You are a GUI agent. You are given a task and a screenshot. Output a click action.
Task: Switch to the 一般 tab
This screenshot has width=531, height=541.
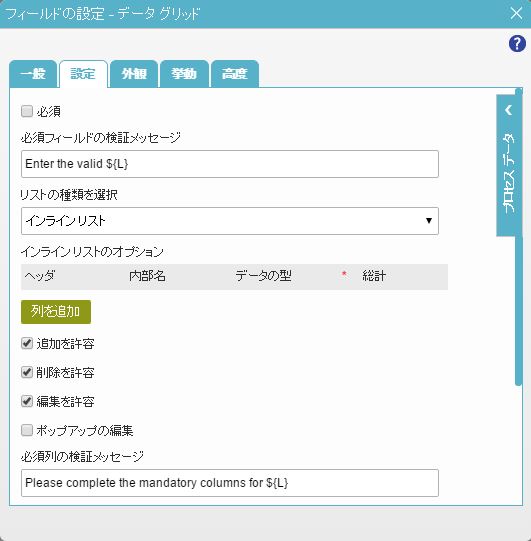33,73
